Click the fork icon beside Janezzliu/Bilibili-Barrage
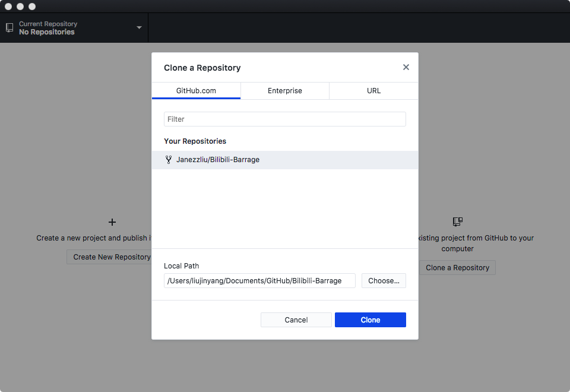Screen dimensions: 570x392 [168, 160]
